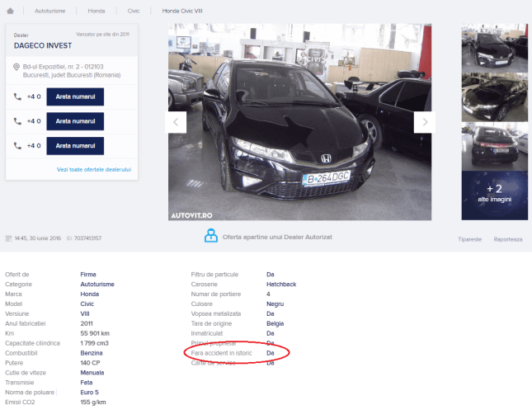Open the second side thumbnail, front view
The height and width of the screenshot is (419, 532).
click(x=495, y=97)
